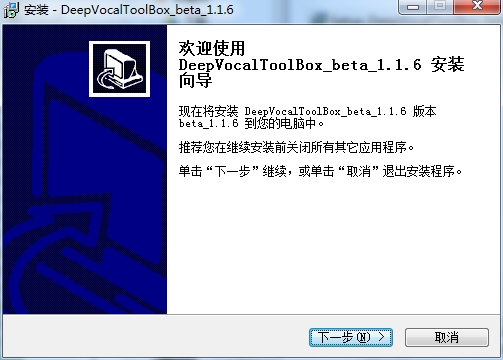Click the installer icon in the title bar
Viewport: 503px width, 360px height.
pos(11,9)
